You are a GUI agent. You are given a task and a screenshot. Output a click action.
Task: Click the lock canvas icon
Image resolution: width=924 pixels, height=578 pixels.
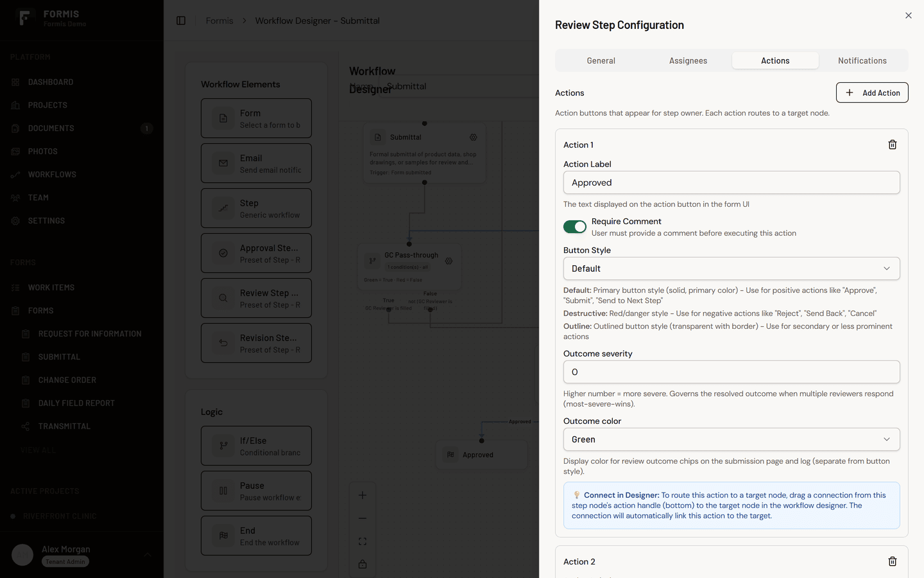pyautogui.click(x=363, y=565)
